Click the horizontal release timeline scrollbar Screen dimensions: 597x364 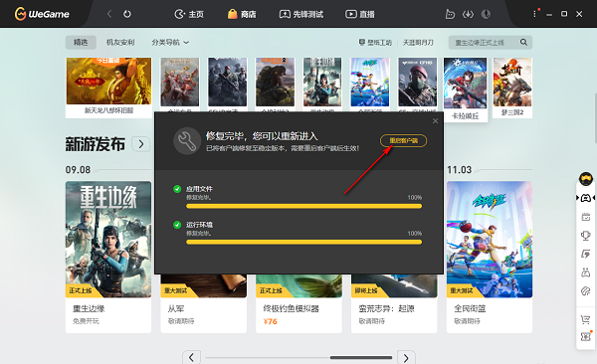click(361, 357)
